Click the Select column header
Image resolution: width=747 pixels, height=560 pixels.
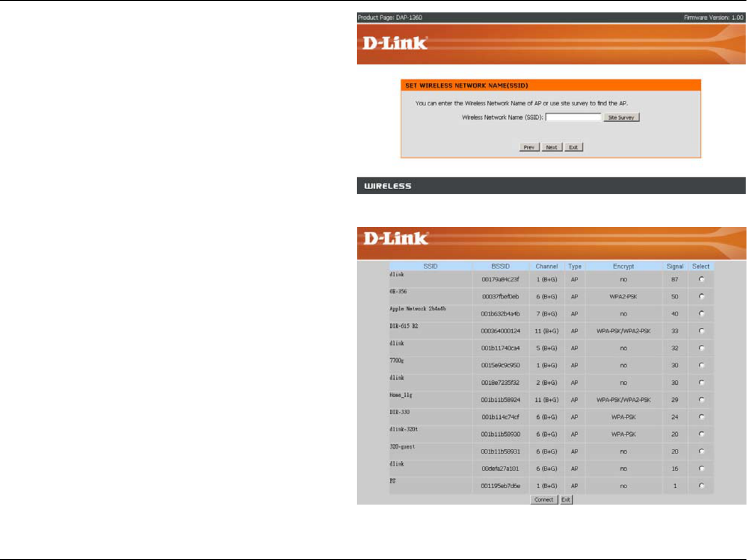click(x=701, y=266)
